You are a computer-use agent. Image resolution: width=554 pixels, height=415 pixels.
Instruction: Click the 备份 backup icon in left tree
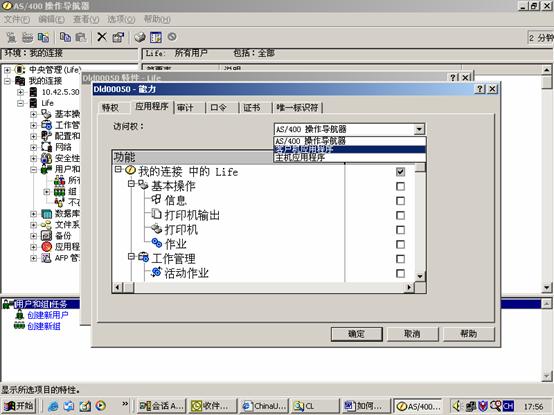click(x=46, y=236)
